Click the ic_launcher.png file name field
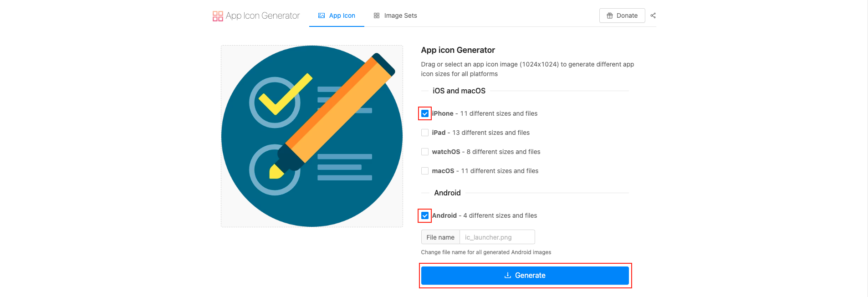 coord(497,237)
